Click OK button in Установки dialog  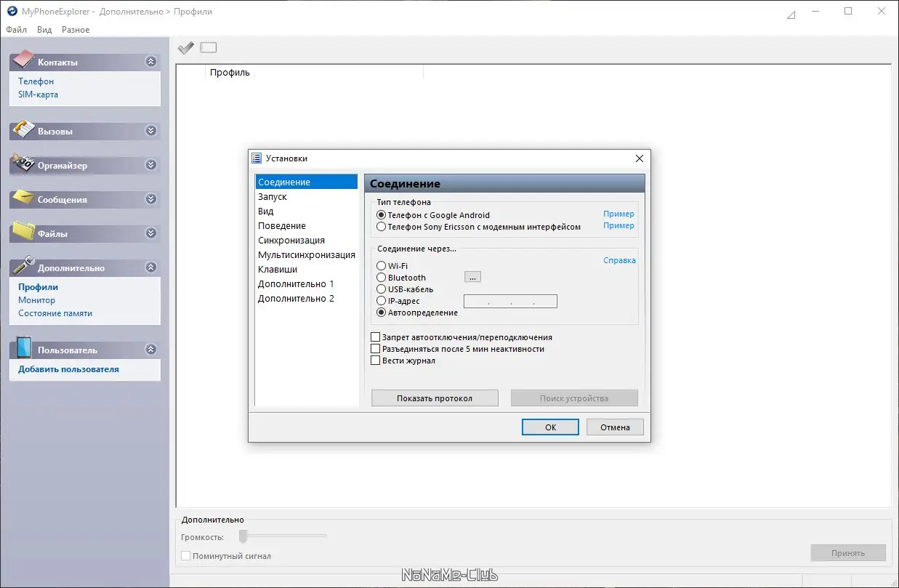(x=550, y=427)
